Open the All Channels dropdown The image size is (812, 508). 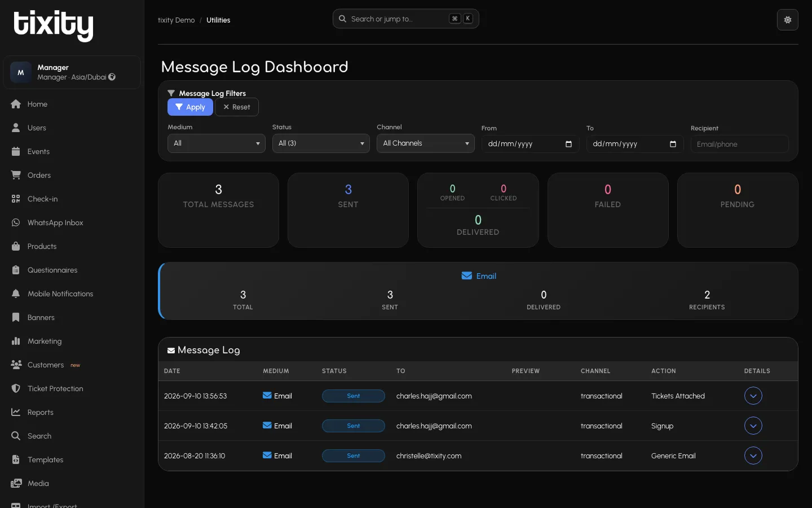click(x=426, y=143)
